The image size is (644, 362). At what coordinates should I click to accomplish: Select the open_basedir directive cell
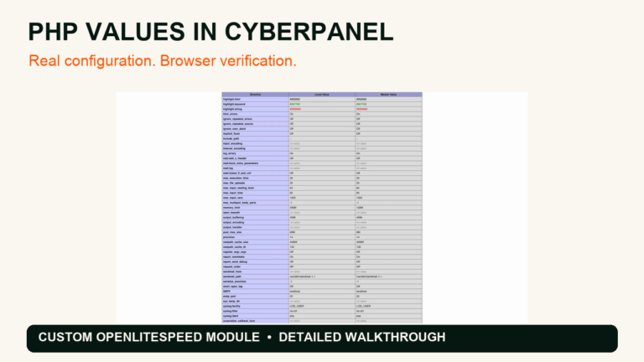pos(256,213)
